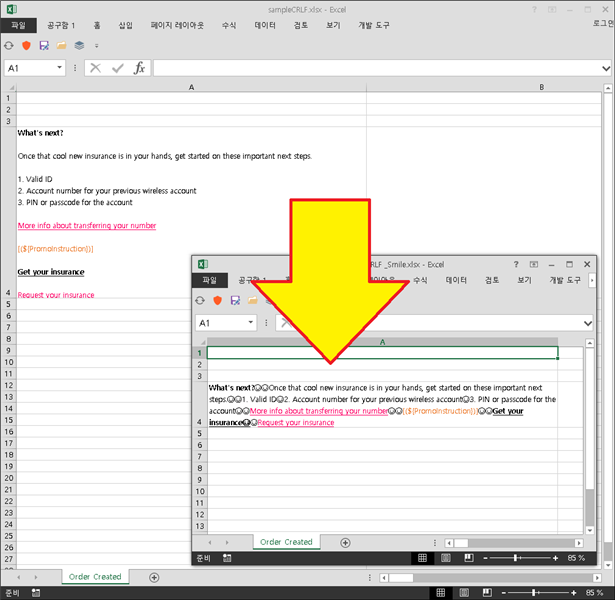This screenshot has height=600, width=615.
Task: Click the save icon in back window toolbar
Action: tap(44, 45)
